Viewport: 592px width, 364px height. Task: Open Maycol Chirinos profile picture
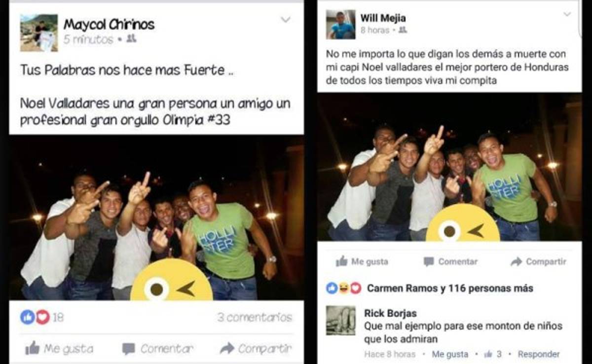[x=38, y=33]
